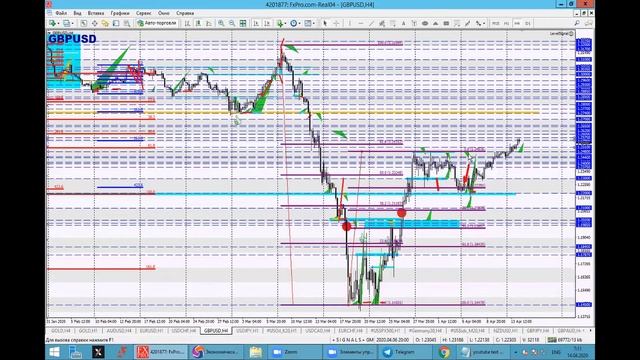Zoom in on the chart
Viewport: 640px width, 360px height.
point(221,23)
